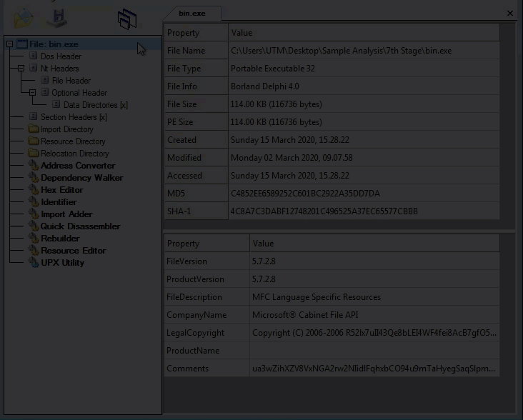Click the Rebuilder gear icon
This screenshot has height=420, width=523.
(x=34, y=238)
